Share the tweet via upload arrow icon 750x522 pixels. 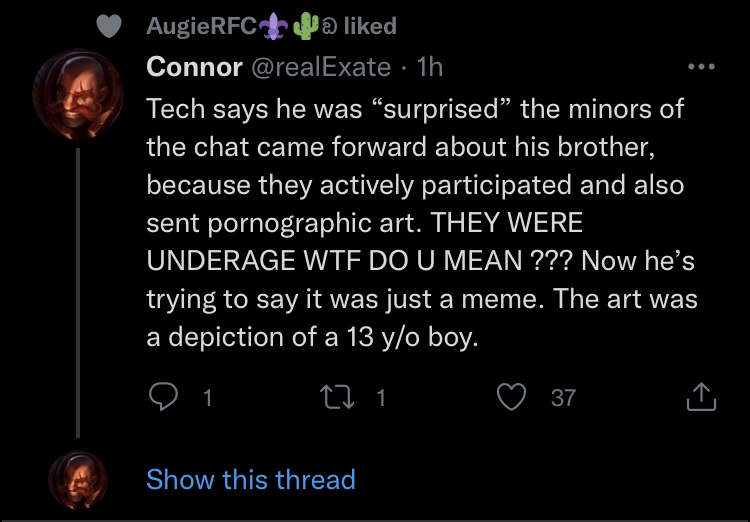701,397
